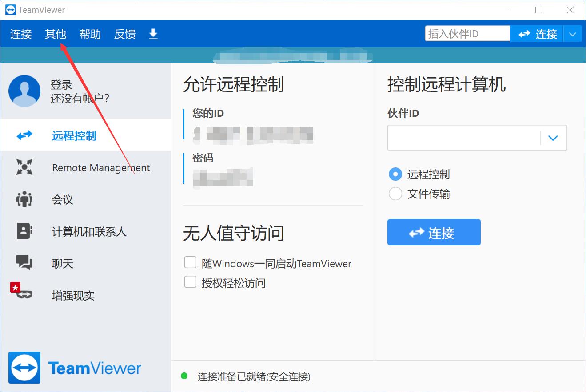Viewport: 586px width, 392px height.
Task: Open the 聊天 sidebar item
Action: pyautogui.click(x=85, y=264)
